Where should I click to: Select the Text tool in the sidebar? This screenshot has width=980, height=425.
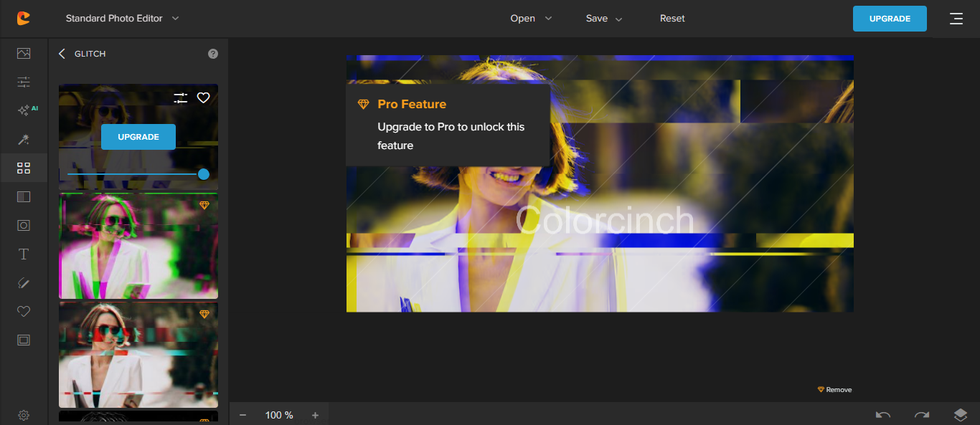pos(24,254)
